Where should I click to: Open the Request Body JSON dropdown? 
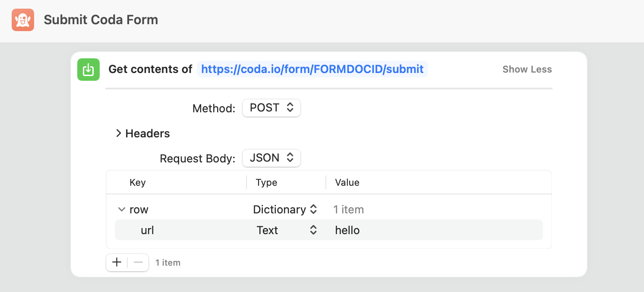tap(271, 158)
